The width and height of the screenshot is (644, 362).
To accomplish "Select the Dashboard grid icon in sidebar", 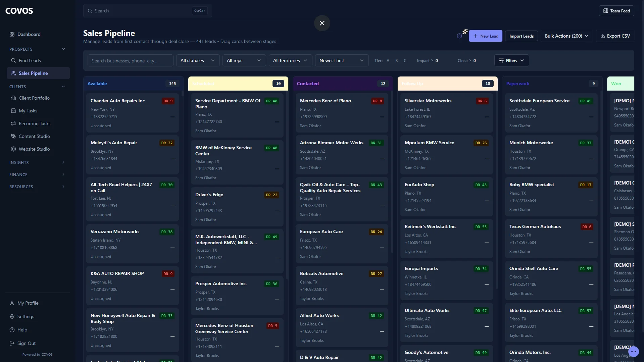I will [12, 34].
